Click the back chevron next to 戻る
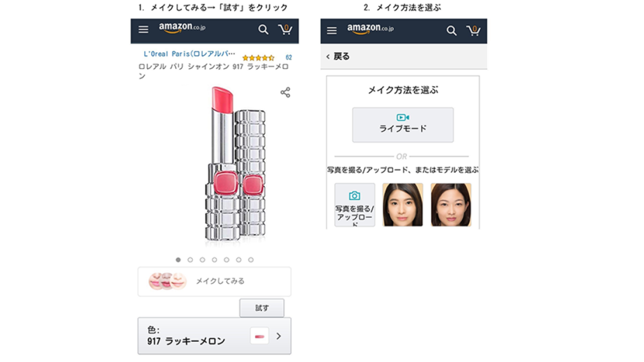The height and width of the screenshot is (362, 644). pyautogui.click(x=327, y=56)
